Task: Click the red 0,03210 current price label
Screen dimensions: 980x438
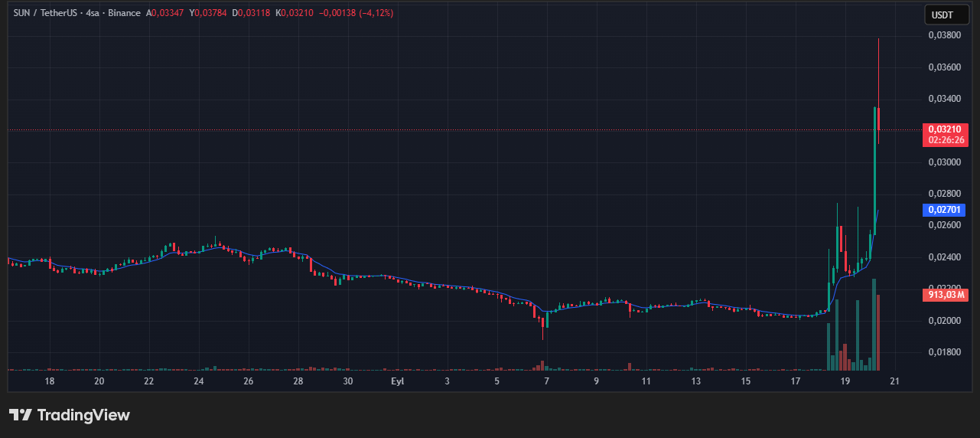Action: [946, 129]
